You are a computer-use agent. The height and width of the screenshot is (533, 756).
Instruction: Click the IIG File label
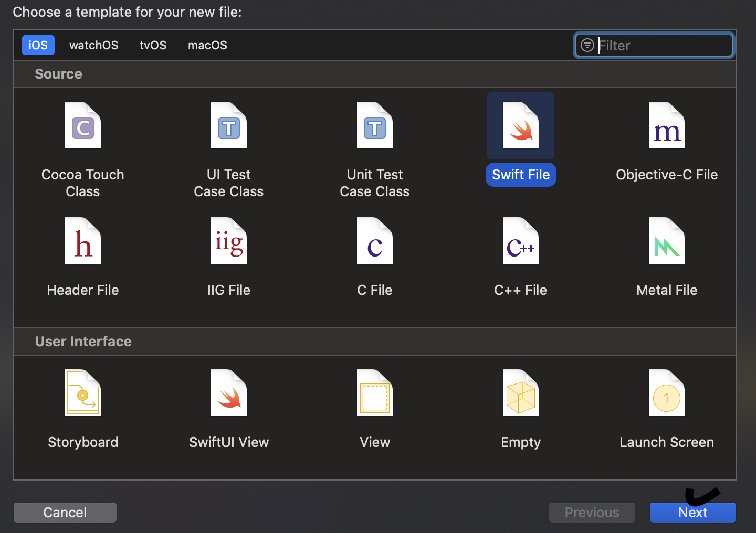(229, 290)
